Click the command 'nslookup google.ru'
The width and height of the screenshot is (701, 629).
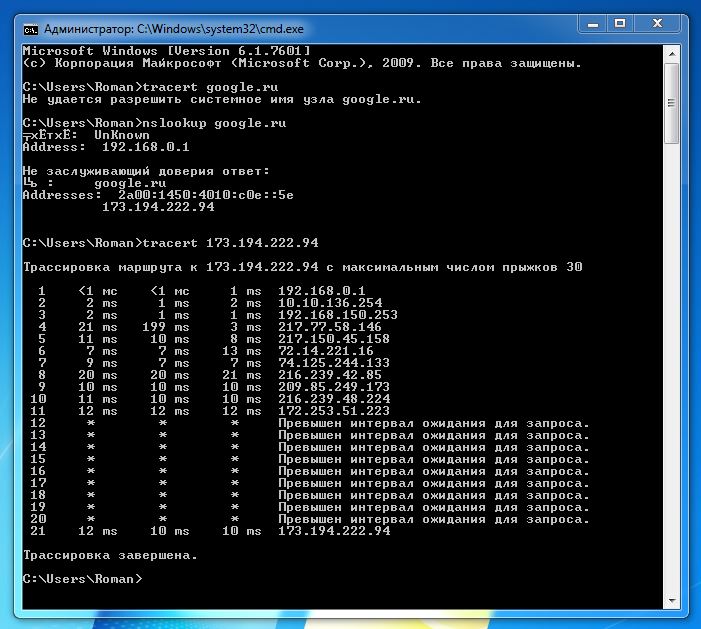(x=214, y=123)
